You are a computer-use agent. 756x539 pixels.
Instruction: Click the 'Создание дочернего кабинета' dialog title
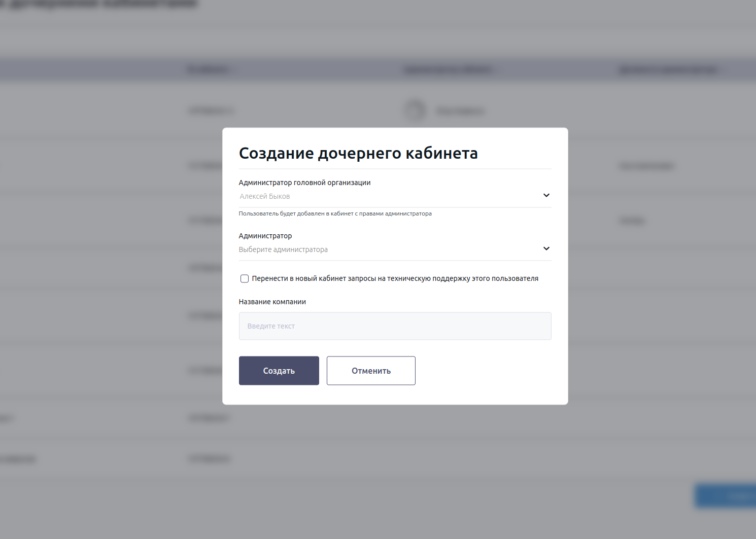(358, 153)
